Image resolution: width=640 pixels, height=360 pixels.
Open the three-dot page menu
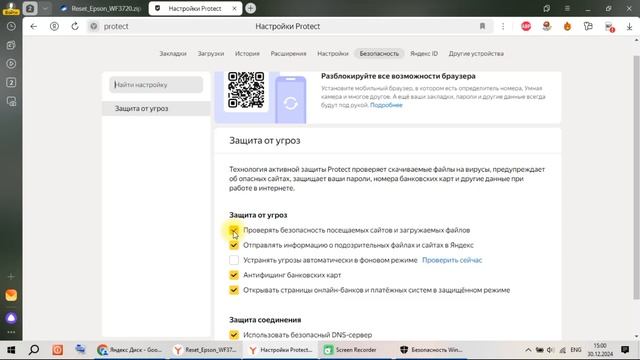pos(503,27)
